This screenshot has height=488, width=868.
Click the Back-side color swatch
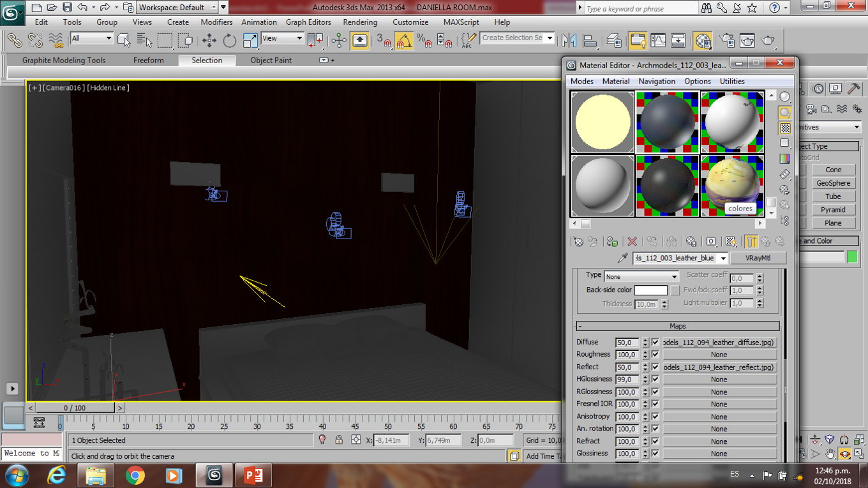click(650, 290)
